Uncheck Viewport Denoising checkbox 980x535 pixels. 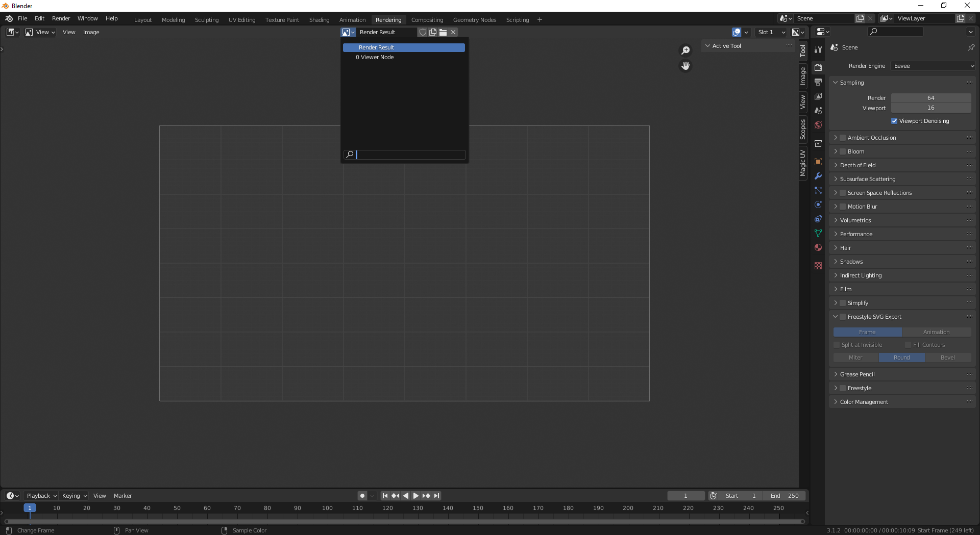[894, 121]
